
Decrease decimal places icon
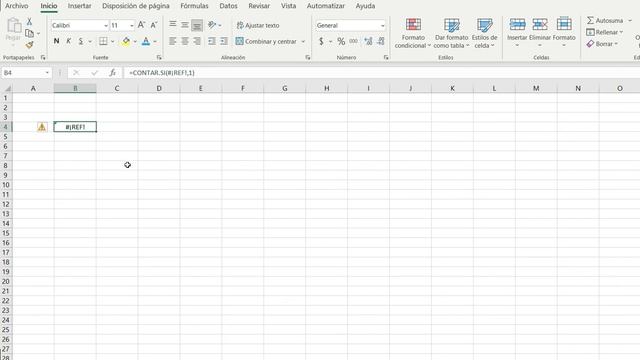click(381, 41)
